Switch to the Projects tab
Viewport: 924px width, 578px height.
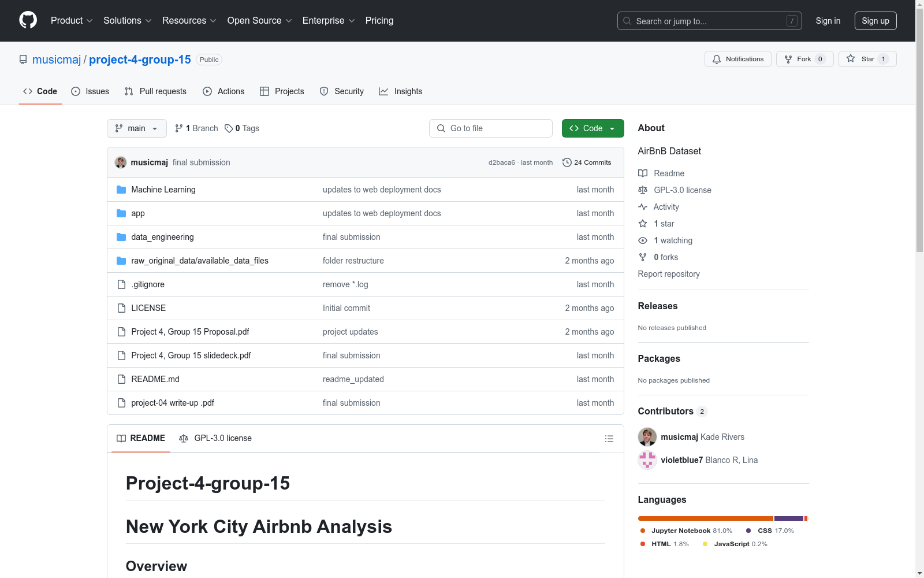[282, 91]
